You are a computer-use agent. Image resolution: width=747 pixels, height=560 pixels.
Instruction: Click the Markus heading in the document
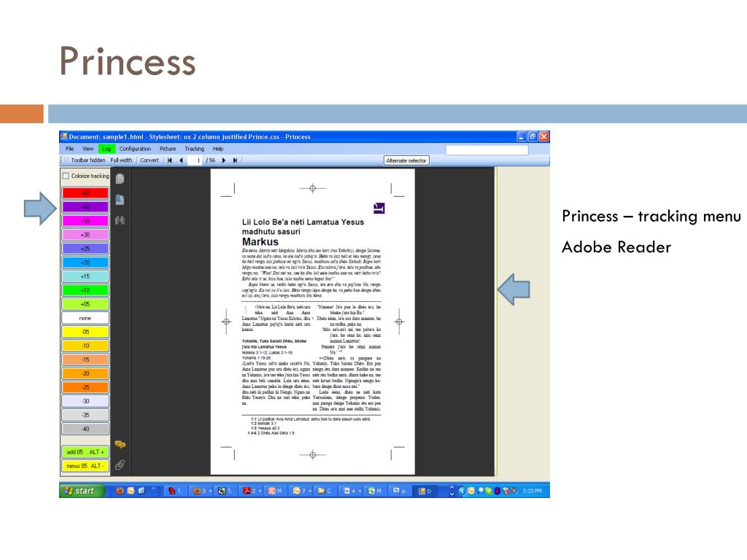260,242
